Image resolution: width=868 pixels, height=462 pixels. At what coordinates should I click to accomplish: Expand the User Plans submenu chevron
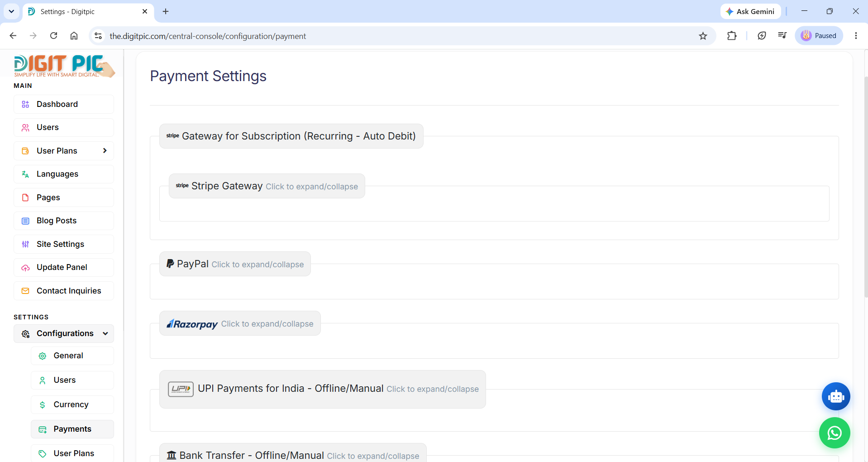pos(105,150)
